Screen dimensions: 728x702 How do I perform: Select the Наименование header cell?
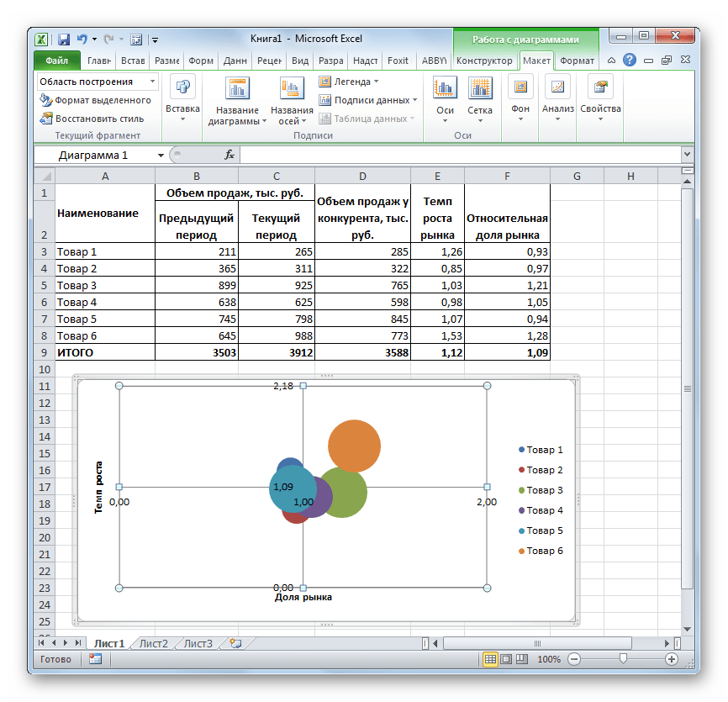[x=105, y=213]
